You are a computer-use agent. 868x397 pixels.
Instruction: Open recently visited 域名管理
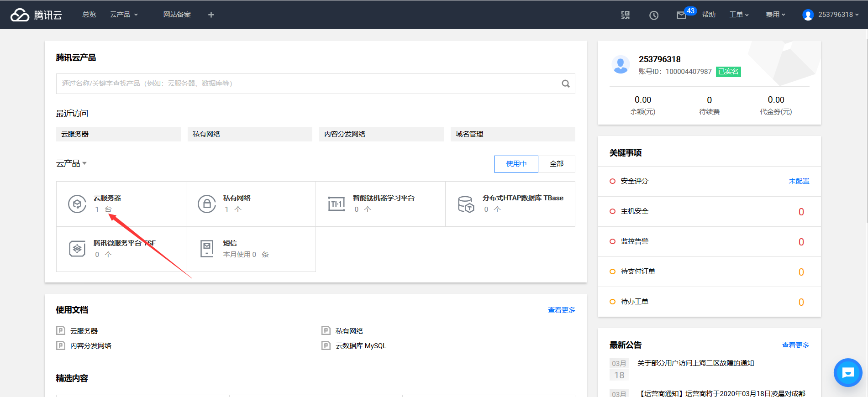click(x=513, y=134)
